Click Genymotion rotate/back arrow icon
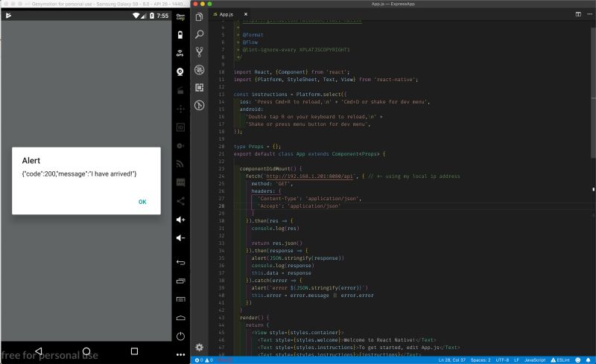Viewport: 596px width, 364px height. [x=180, y=263]
